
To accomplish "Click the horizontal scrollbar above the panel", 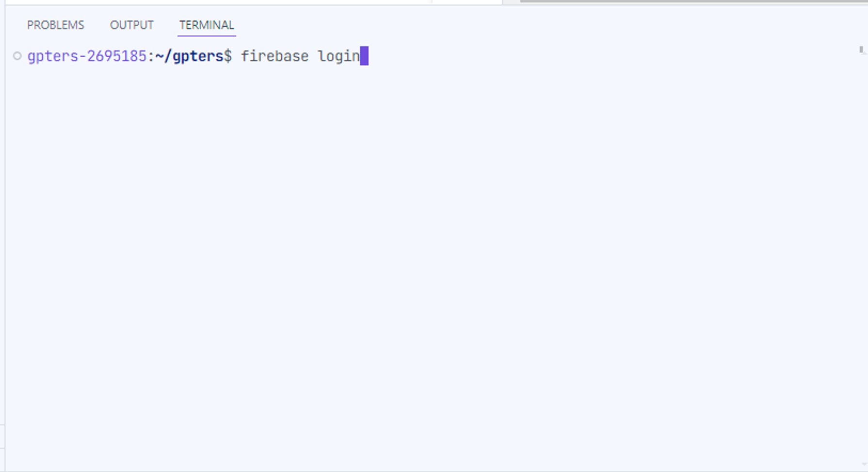I will (x=693, y=1).
